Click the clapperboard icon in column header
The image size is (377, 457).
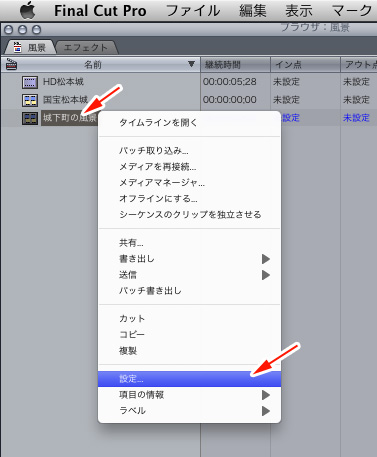click(12, 64)
